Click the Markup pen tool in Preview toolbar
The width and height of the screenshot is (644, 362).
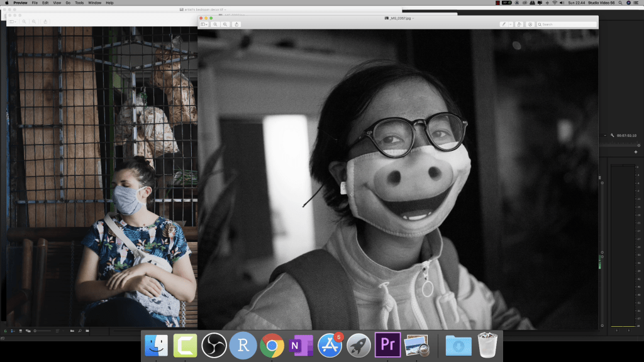(504, 25)
